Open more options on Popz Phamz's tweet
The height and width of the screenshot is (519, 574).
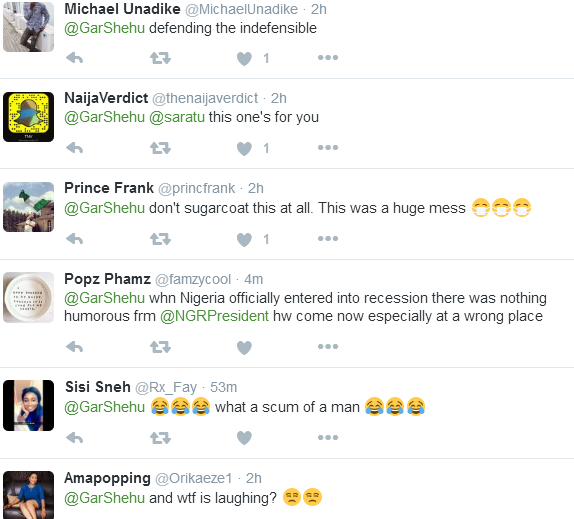[x=328, y=346]
